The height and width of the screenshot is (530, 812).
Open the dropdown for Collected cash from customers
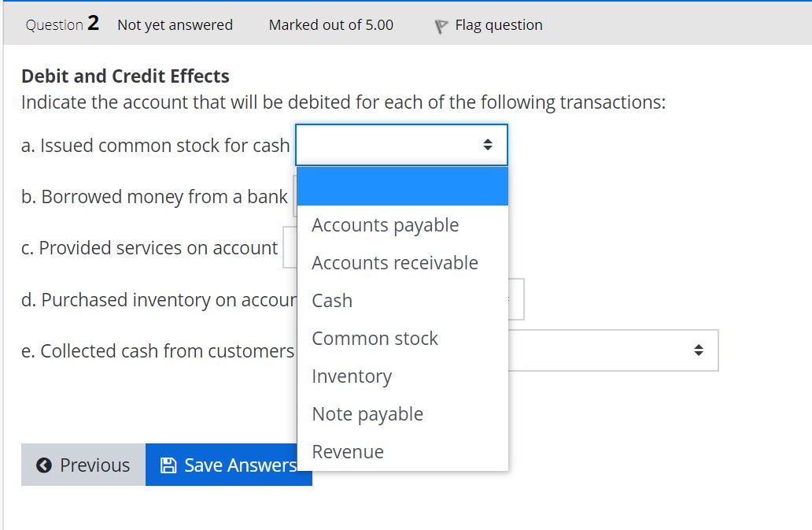tap(614, 350)
